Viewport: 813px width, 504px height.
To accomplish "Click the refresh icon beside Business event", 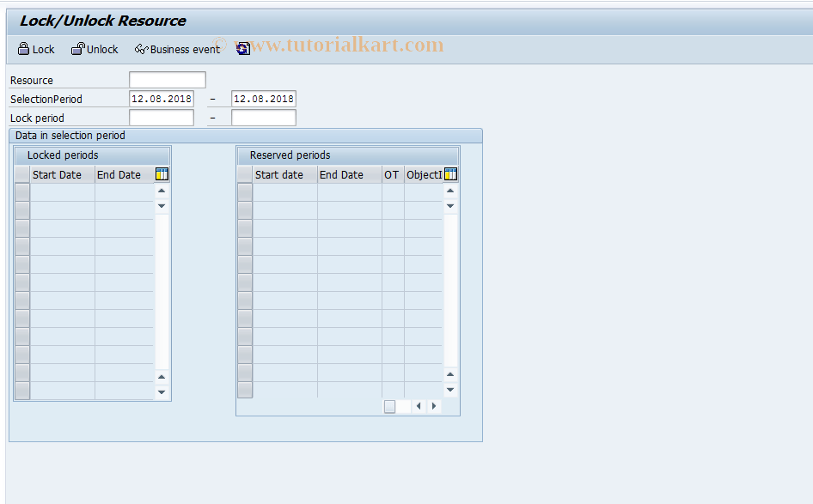I will (x=243, y=49).
